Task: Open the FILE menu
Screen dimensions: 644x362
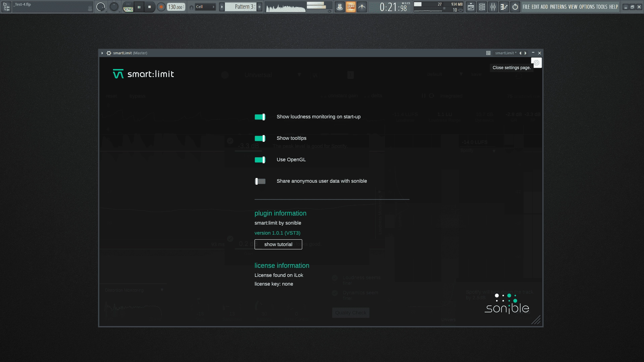Action: point(526,7)
